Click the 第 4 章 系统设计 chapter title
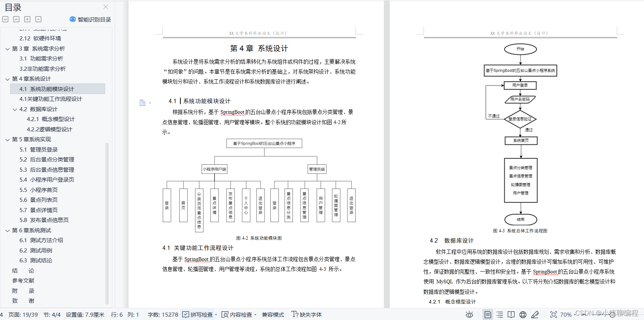Image resolution: width=644 pixels, height=320 pixels. 259,48
